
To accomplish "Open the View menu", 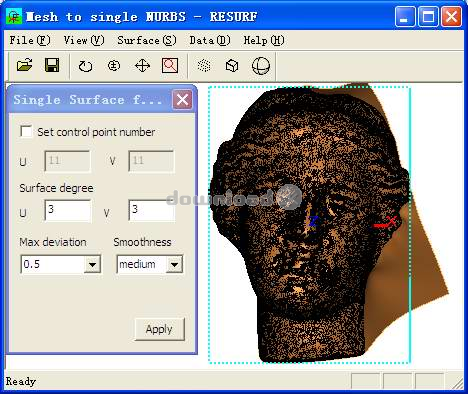I will tap(84, 41).
